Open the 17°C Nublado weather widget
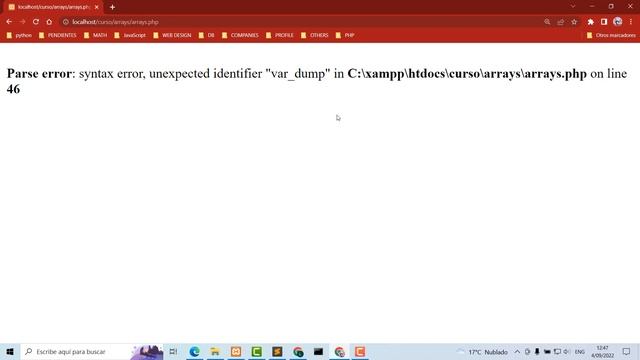This screenshot has height=360, width=640. (482, 352)
